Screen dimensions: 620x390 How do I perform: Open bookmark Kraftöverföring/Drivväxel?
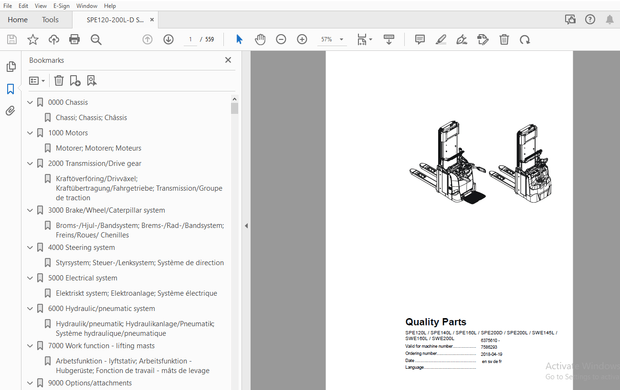coord(139,188)
